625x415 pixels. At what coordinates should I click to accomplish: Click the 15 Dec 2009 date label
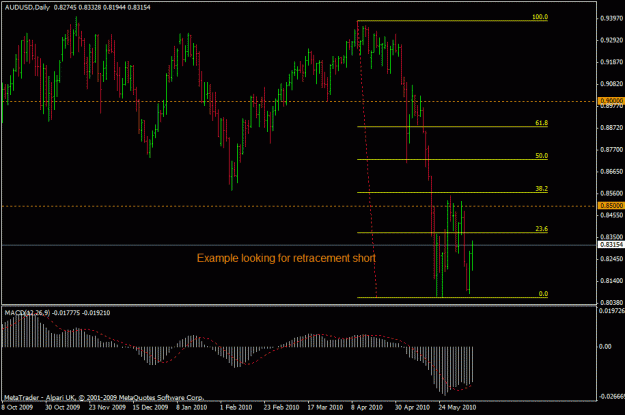[x=150, y=407]
